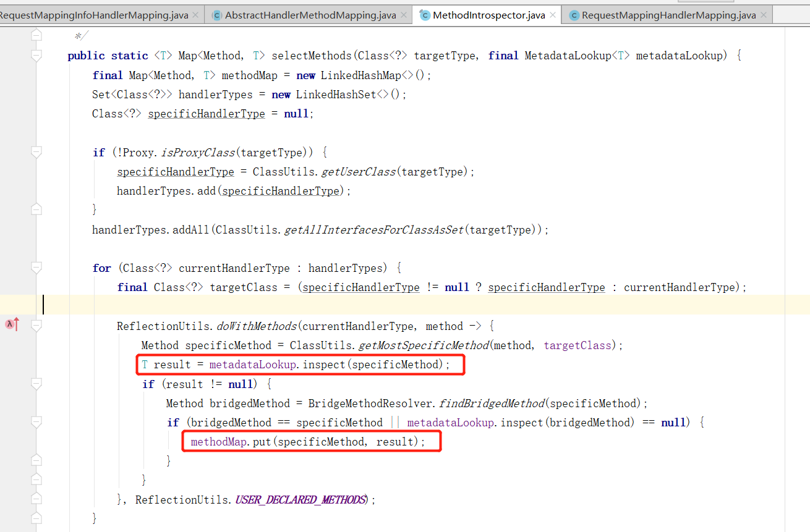This screenshot has width=810, height=532.
Task: Collapse the for loop over handlerTypes
Action: pyautogui.click(x=35, y=268)
